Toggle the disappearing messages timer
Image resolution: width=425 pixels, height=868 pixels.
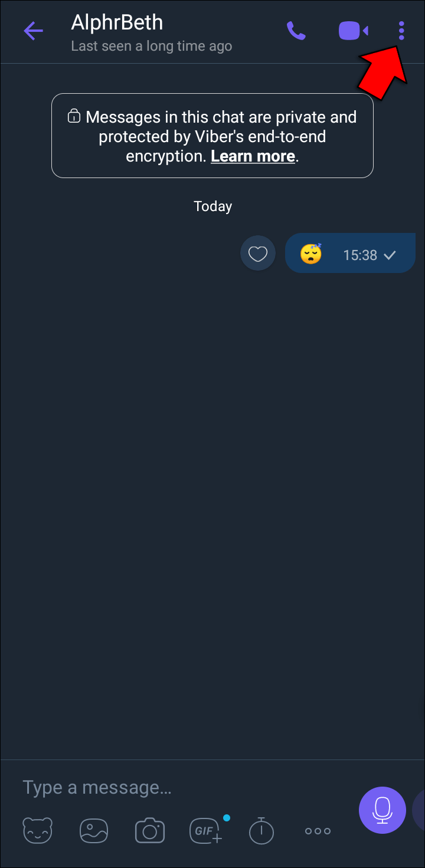point(261,830)
